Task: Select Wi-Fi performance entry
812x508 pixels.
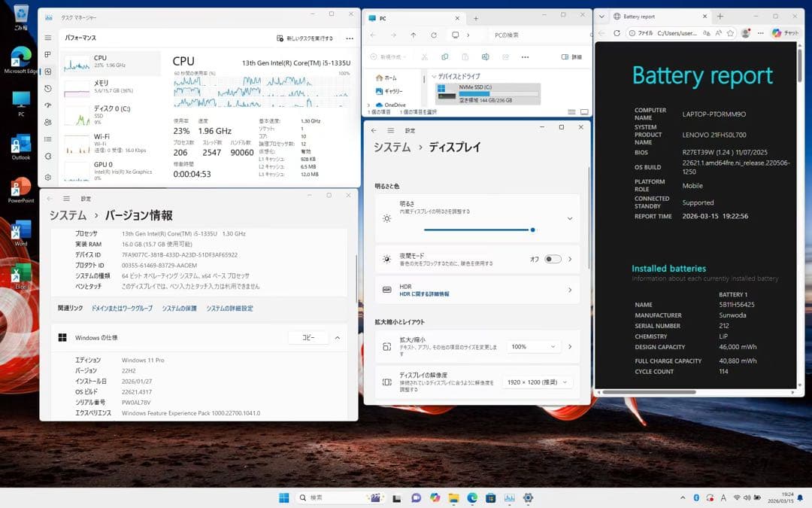Action: [111, 143]
